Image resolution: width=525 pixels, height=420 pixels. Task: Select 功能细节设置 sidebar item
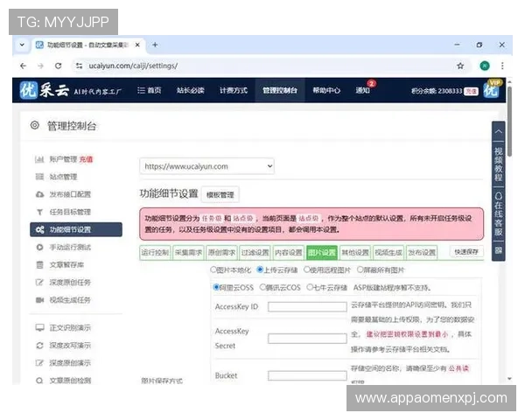(76, 229)
